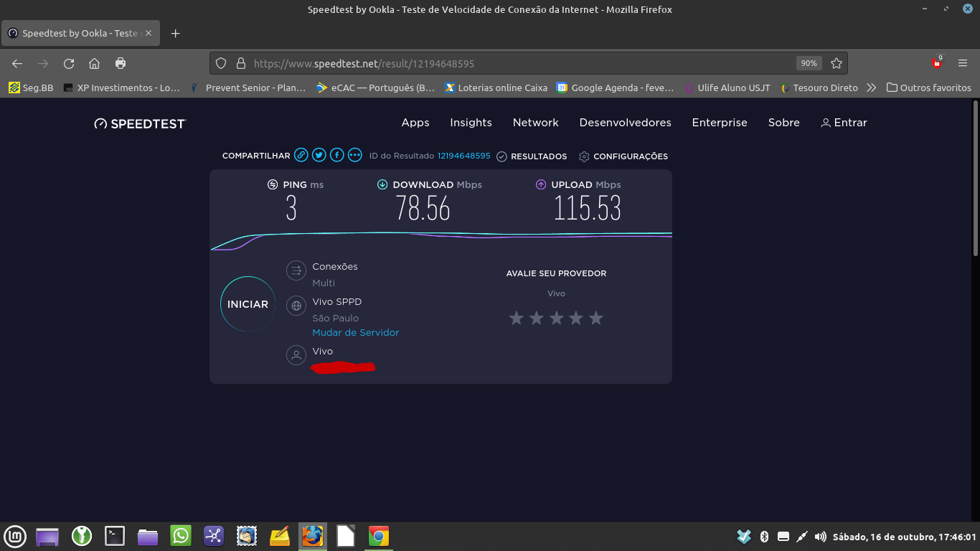
Task: Click the shield tracking-protection icon
Action: tap(221, 63)
